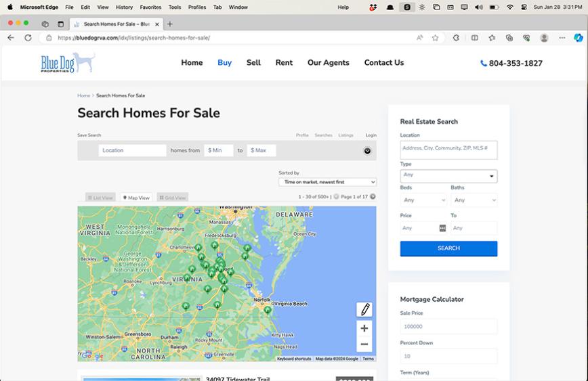Viewport: 588px width, 381px height.
Task: Click Home breadcrumb link
Action: (x=83, y=95)
